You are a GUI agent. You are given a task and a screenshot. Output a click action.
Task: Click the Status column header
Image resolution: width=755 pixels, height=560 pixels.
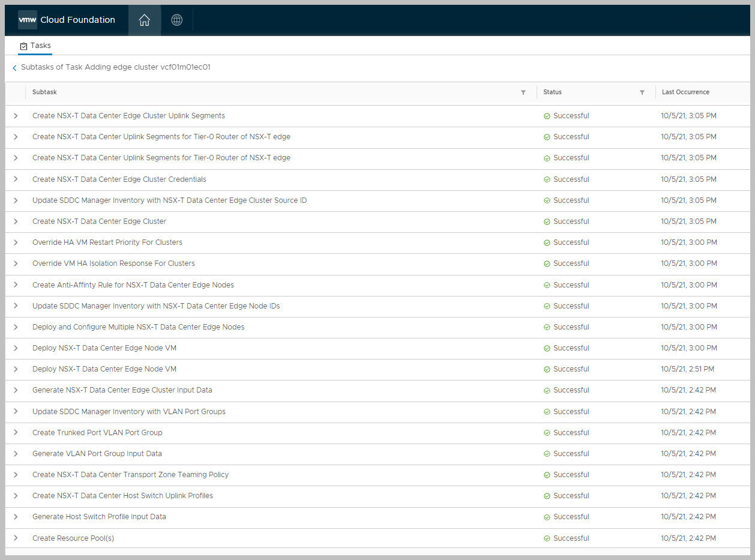552,92
